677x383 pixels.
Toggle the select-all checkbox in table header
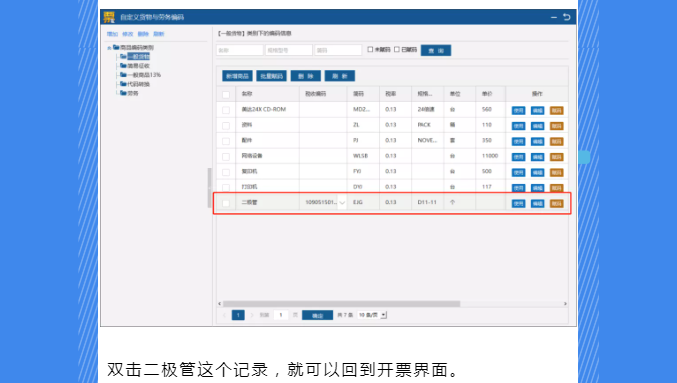click(x=226, y=95)
